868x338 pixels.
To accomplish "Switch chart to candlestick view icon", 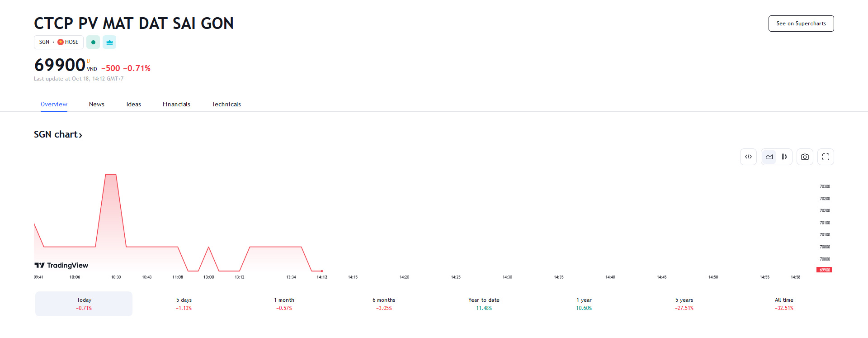I will coord(784,157).
